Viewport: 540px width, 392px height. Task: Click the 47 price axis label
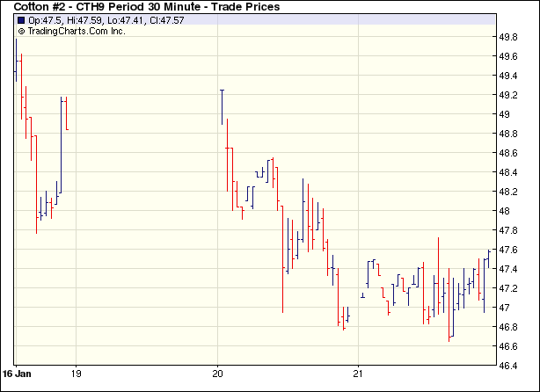coord(505,308)
